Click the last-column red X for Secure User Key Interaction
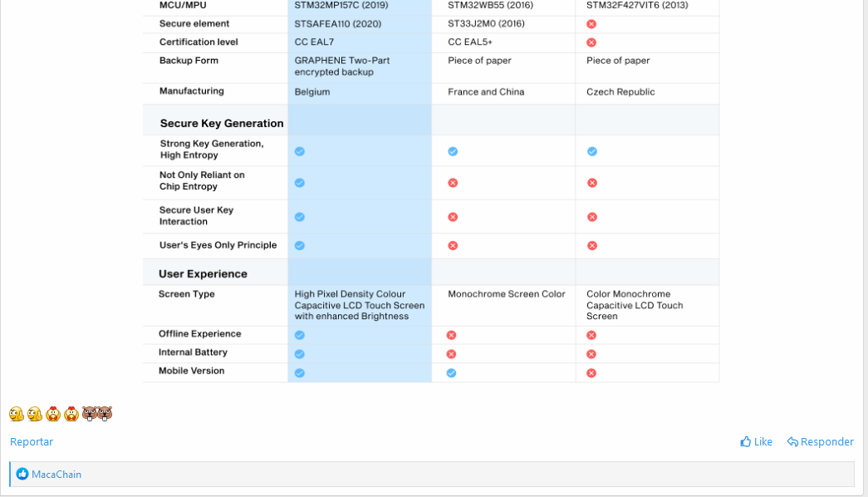The image size is (868, 497). [x=591, y=217]
